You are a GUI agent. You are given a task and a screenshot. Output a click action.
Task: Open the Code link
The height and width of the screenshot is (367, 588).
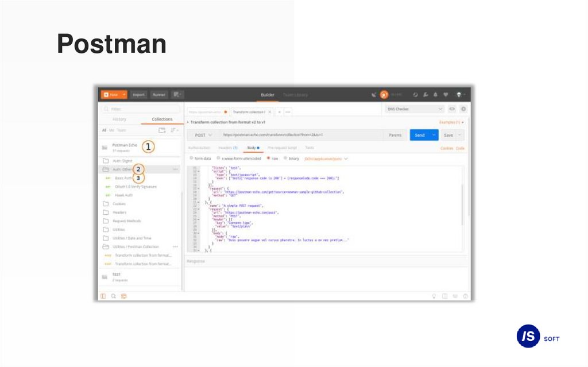point(460,148)
